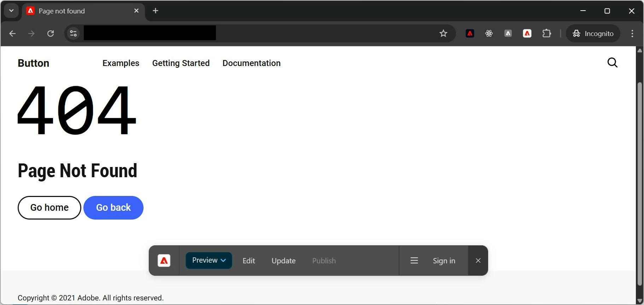Click the gray Adobe extension icon
Viewport: 644px width, 305px height.
click(x=508, y=34)
